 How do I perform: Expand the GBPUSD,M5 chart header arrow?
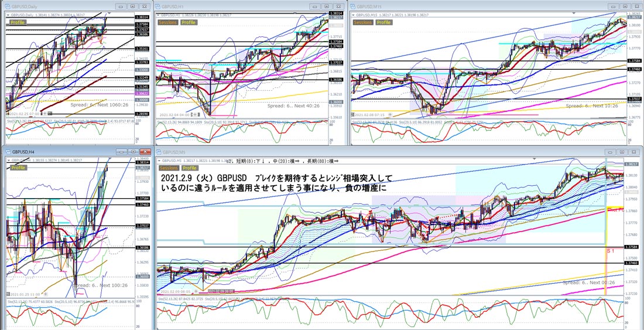160,159
